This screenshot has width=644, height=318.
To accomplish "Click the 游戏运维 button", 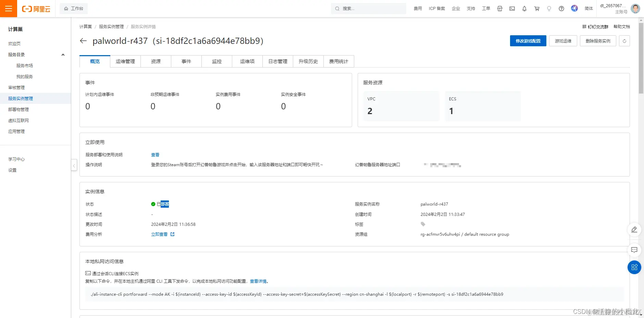I will click(x=563, y=41).
